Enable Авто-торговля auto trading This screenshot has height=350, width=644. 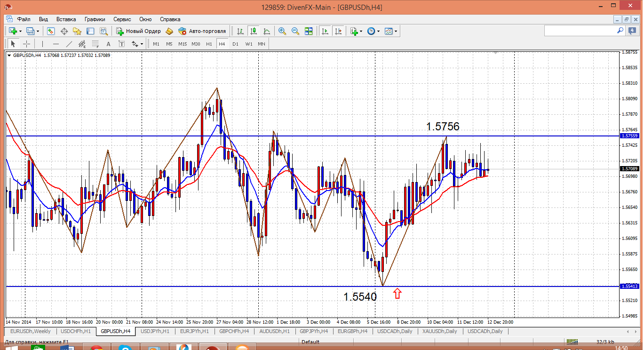pos(202,31)
